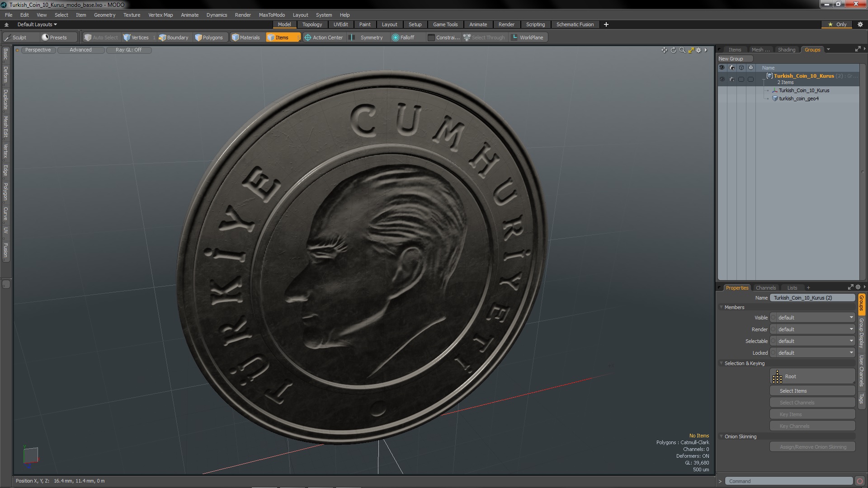Toggle Ray GL: Off button
868x488 pixels.
(128, 50)
